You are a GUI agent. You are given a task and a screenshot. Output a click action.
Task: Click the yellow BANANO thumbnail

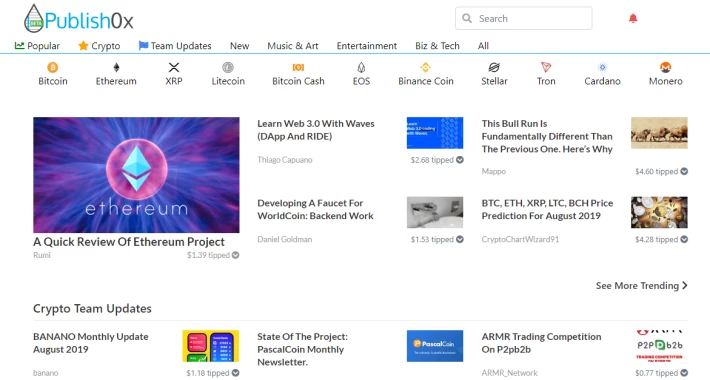211,346
